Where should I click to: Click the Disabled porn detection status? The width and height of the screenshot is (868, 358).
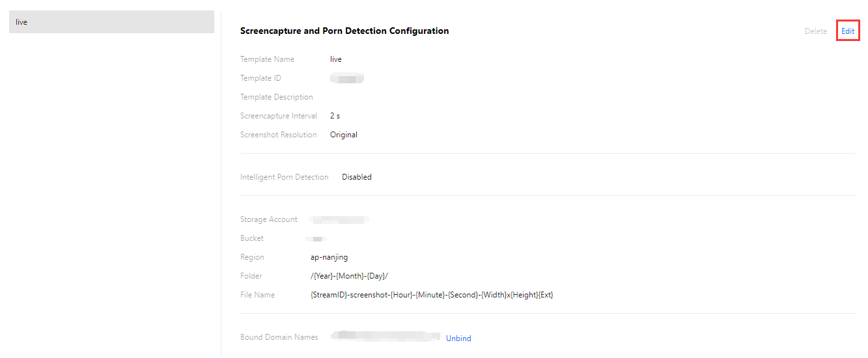click(357, 177)
